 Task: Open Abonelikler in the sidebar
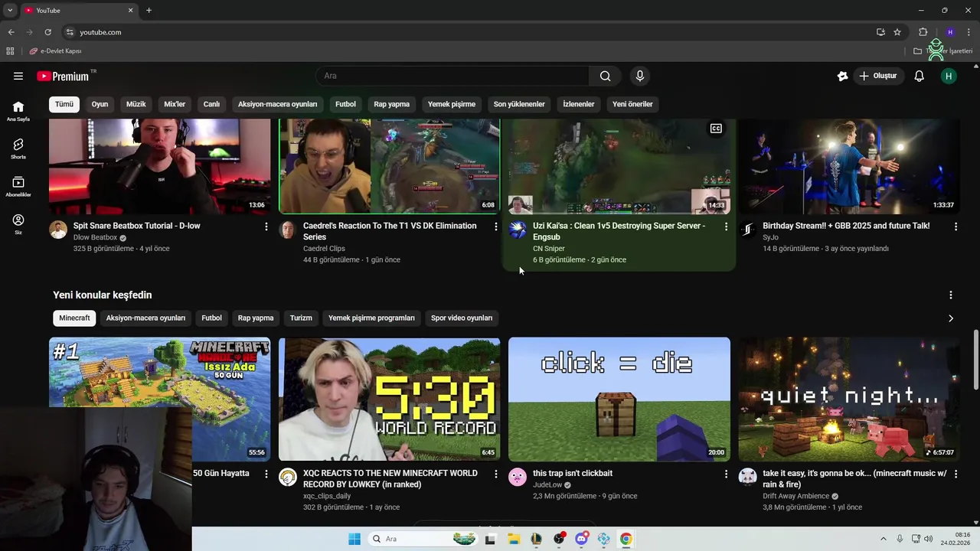click(18, 186)
